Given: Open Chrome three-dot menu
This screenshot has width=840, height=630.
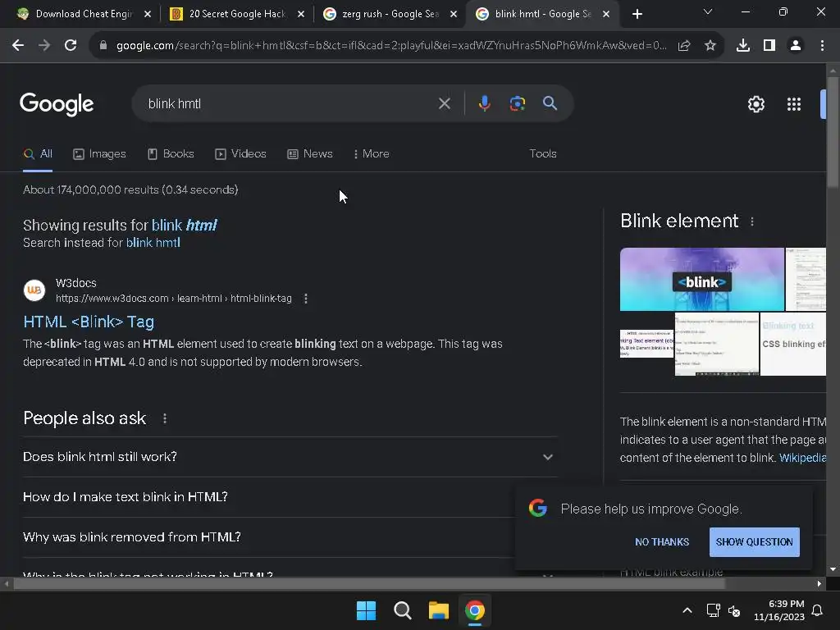Looking at the screenshot, I should pos(822,46).
